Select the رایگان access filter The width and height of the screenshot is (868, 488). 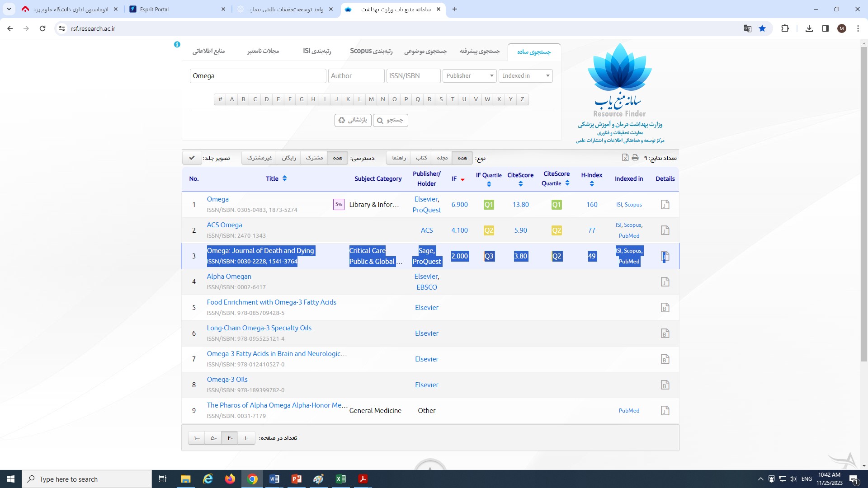coord(289,158)
